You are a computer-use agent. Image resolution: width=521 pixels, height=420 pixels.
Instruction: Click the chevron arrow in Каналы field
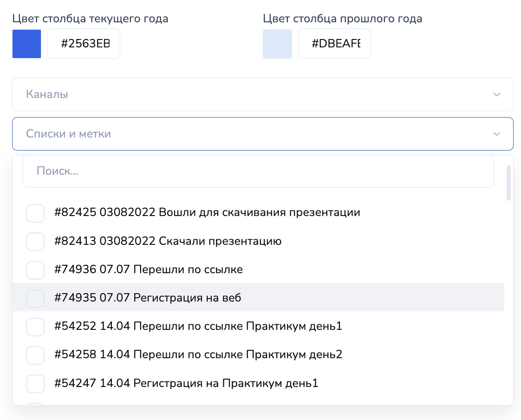pos(496,94)
